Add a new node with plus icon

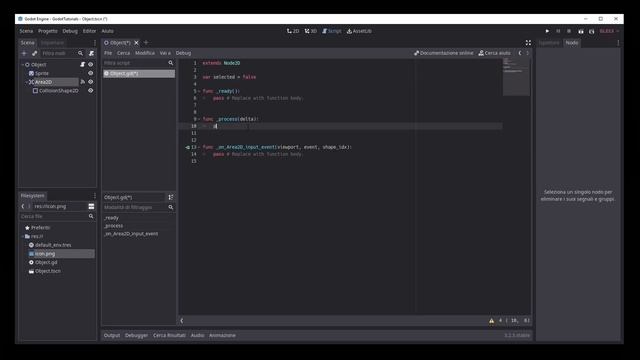[x=24, y=53]
